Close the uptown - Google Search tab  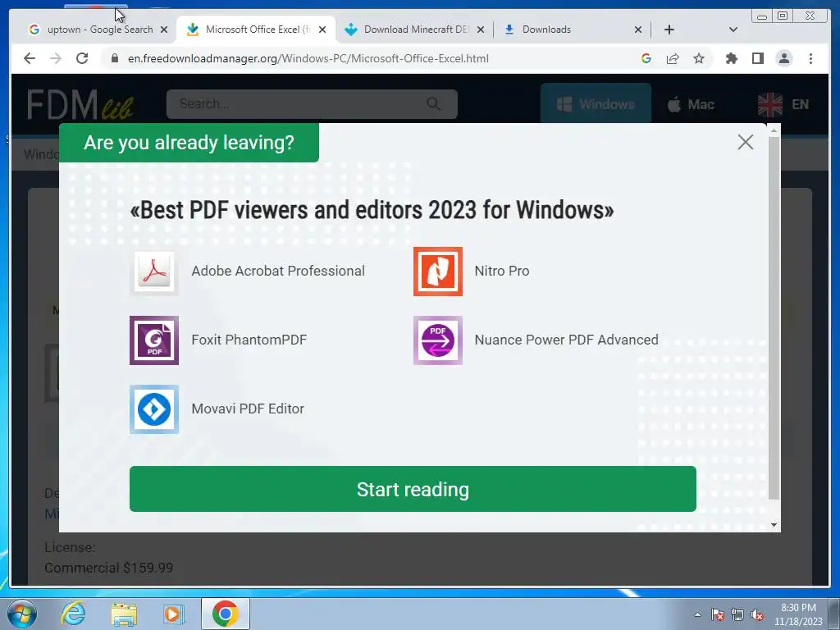(164, 30)
